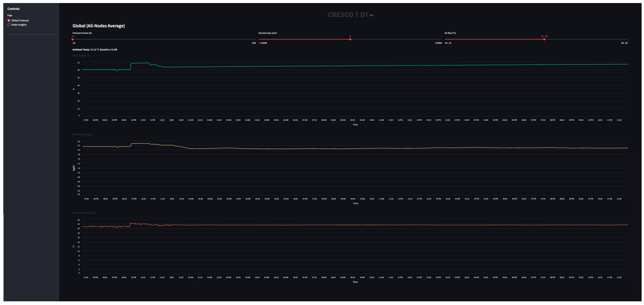Set Forecast horizon to maximum at 336 end
This screenshot has height=305, width=644.
tap(255, 39)
